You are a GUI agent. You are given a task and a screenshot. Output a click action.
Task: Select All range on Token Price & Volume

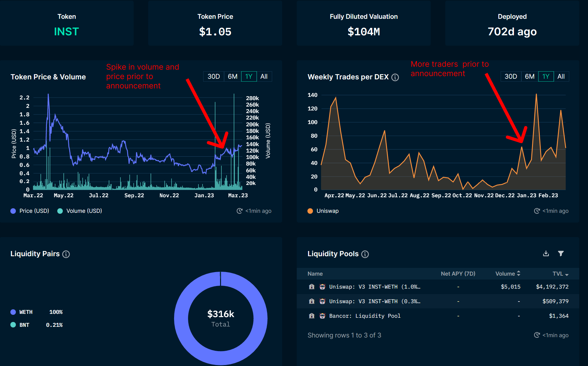264,76
